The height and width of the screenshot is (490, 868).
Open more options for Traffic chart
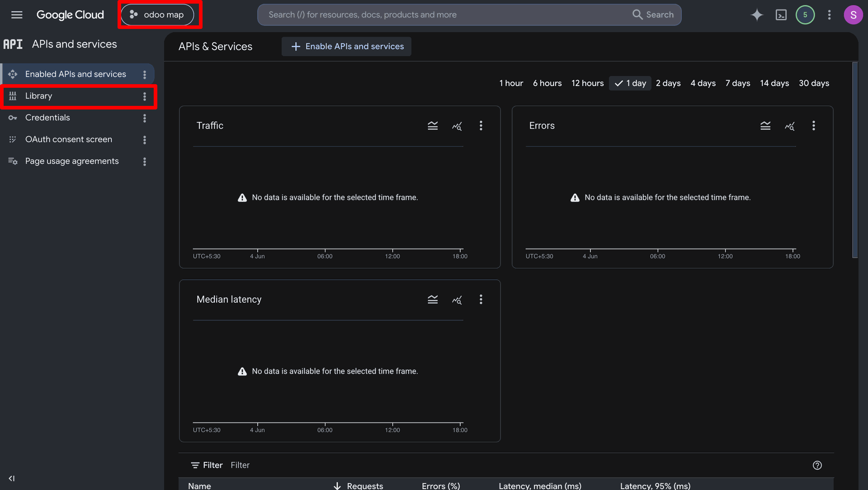[x=481, y=126]
